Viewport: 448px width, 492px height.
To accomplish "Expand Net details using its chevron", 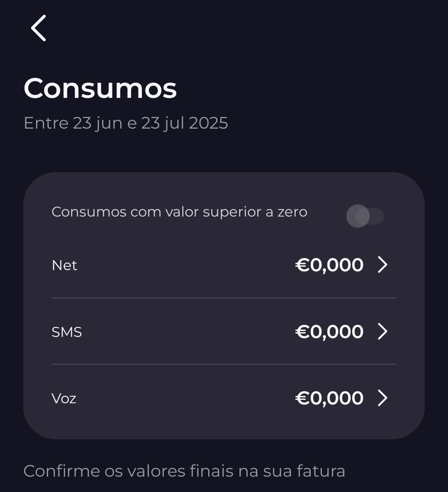I will click(382, 265).
